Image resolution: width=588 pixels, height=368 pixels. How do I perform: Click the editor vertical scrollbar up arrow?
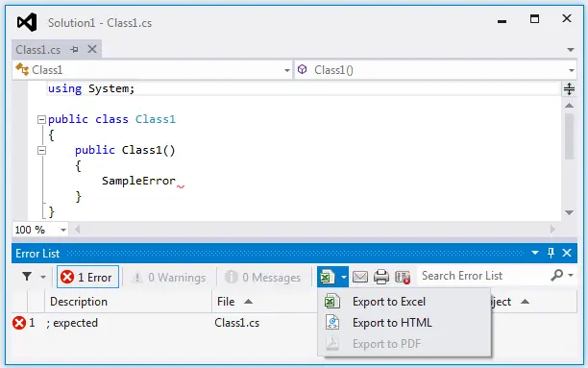[x=569, y=106]
